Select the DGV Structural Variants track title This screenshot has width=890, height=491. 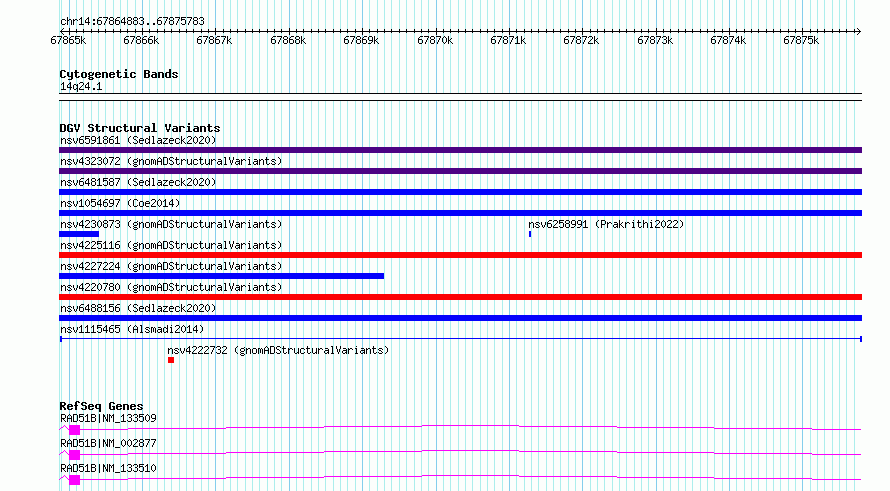pos(140,128)
